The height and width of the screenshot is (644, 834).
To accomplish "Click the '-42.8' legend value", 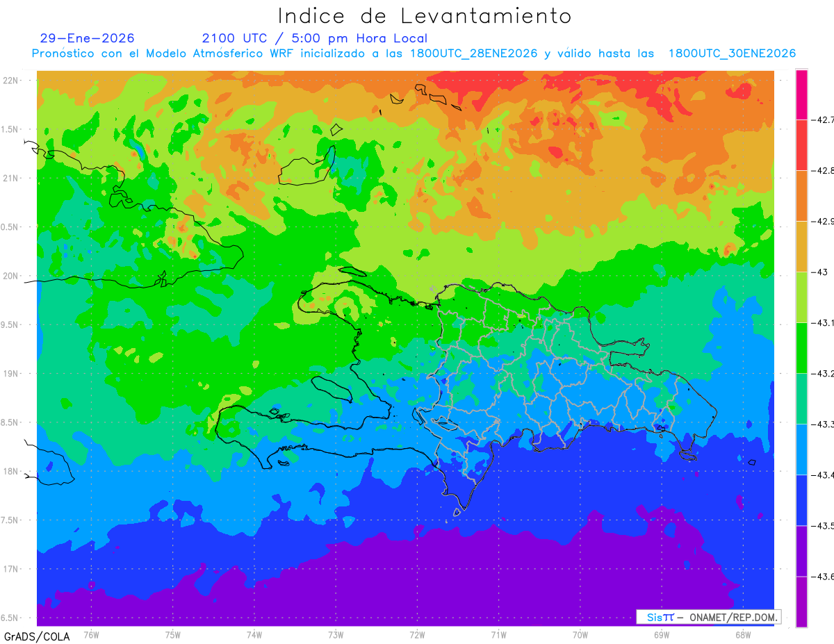I will pos(822,170).
